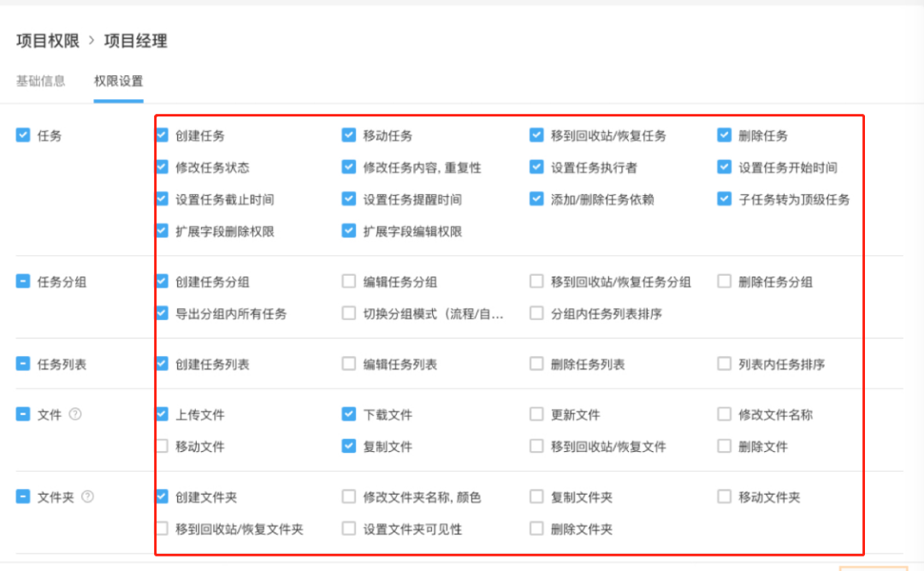924x571 pixels.
Task: Click the 项目经理 breadcrumb title
Action: [x=135, y=40]
